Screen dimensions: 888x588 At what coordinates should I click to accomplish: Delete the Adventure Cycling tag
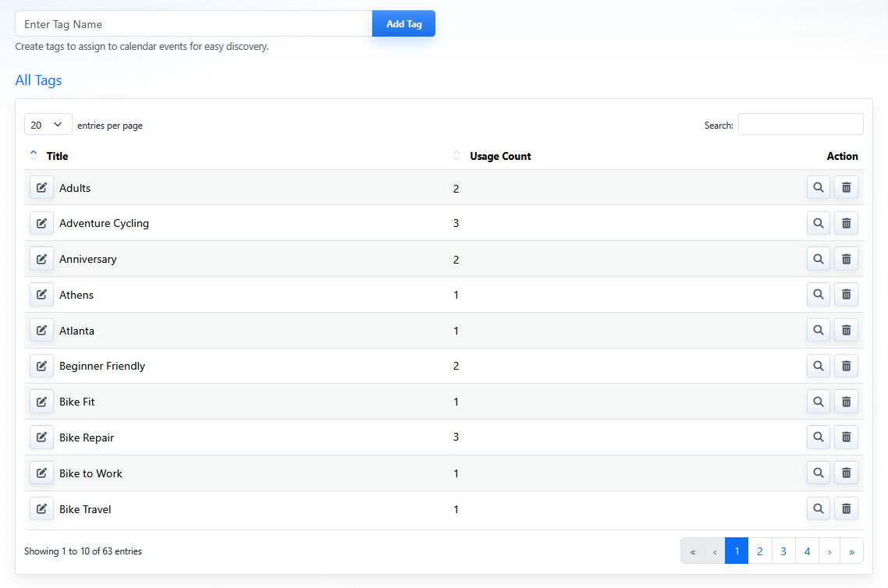point(846,223)
